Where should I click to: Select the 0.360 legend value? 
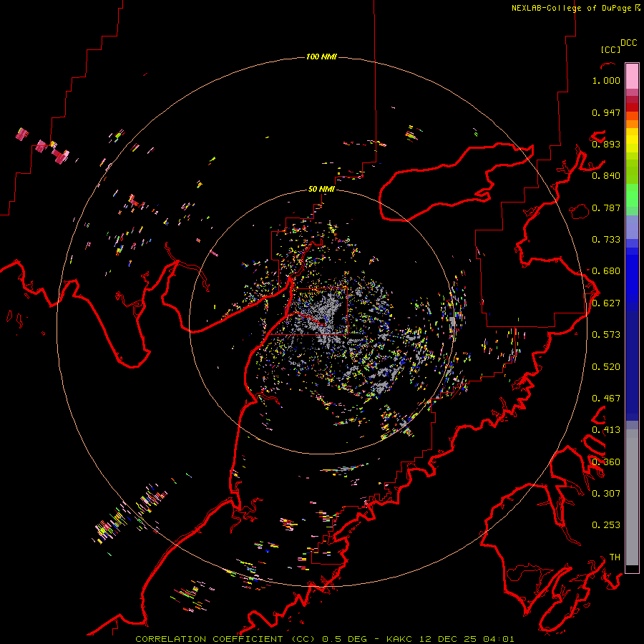point(606,462)
